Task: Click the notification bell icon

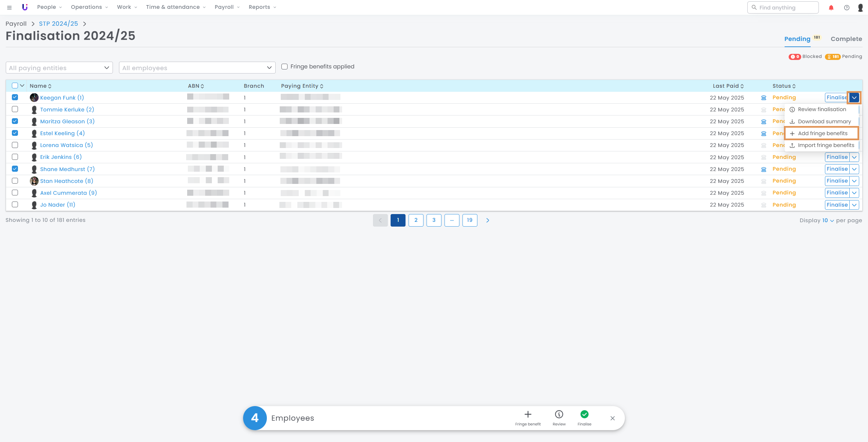Action: (831, 7)
